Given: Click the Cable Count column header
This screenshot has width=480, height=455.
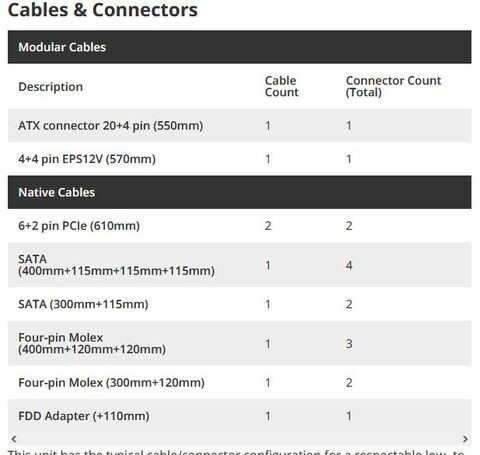Looking at the screenshot, I should click(282, 86).
